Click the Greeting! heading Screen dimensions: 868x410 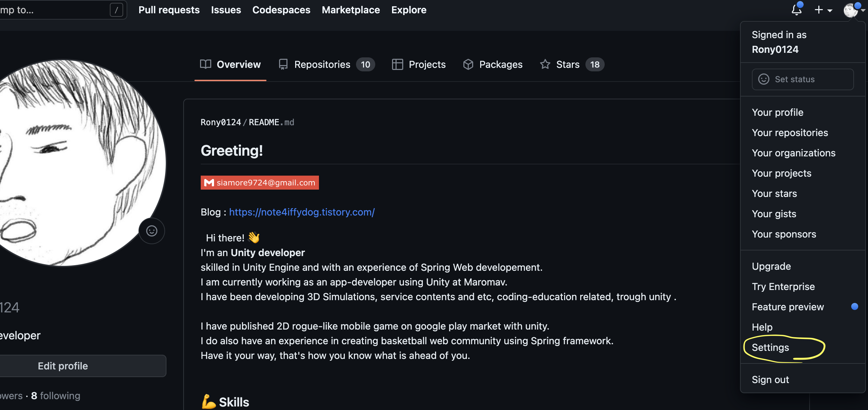(232, 150)
